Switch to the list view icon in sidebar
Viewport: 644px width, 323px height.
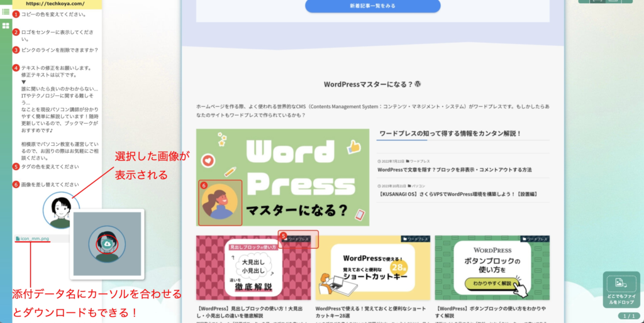6,11
